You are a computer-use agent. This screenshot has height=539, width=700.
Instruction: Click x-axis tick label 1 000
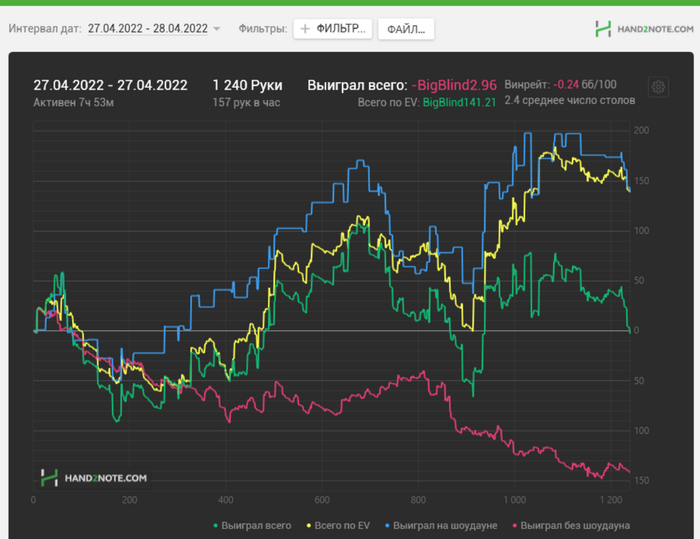(x=515, y=500)
